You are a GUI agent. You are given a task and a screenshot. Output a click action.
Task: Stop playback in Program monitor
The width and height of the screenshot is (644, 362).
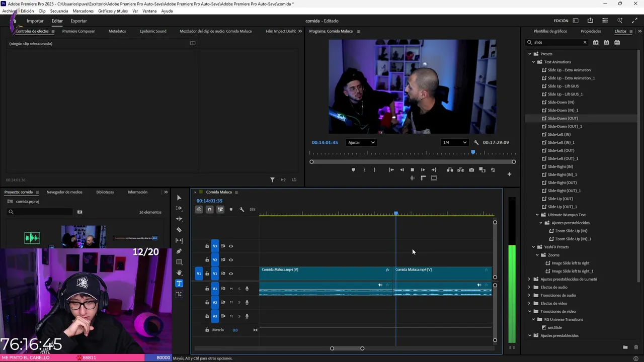[412, 170]
